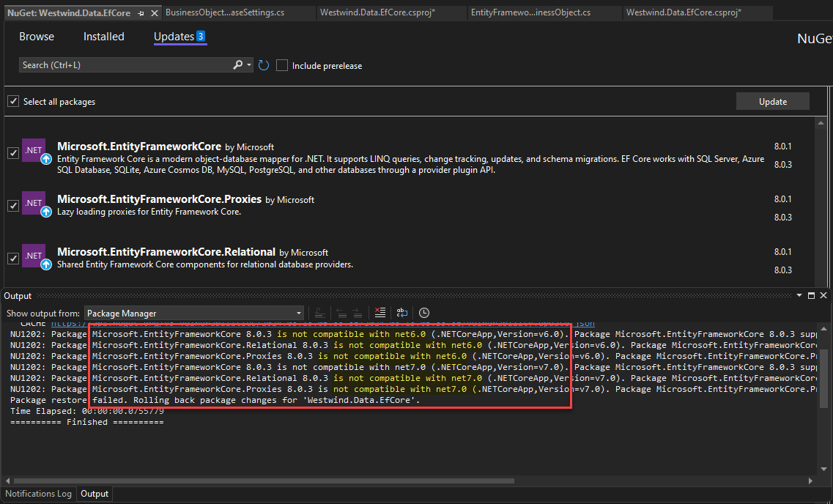
Task: Switch to Browse tab
Action: point(37,37)
